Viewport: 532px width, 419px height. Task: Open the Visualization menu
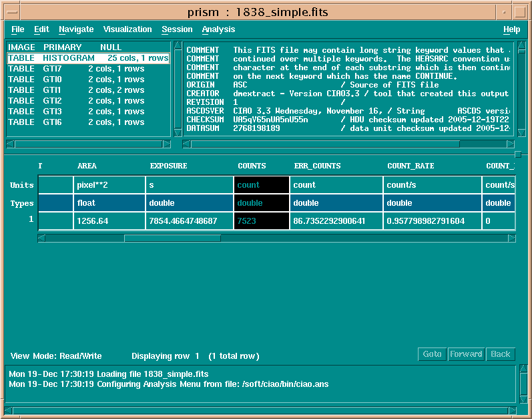point(127,29)
